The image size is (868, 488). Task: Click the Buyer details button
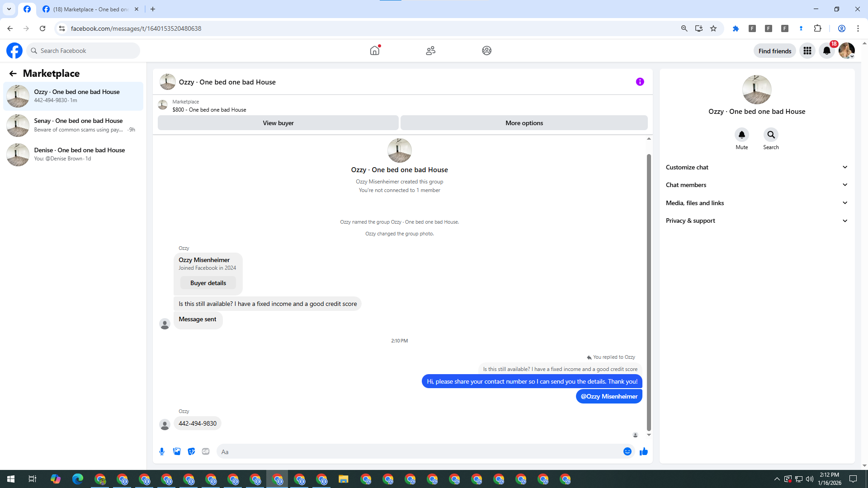coord(208,283)
